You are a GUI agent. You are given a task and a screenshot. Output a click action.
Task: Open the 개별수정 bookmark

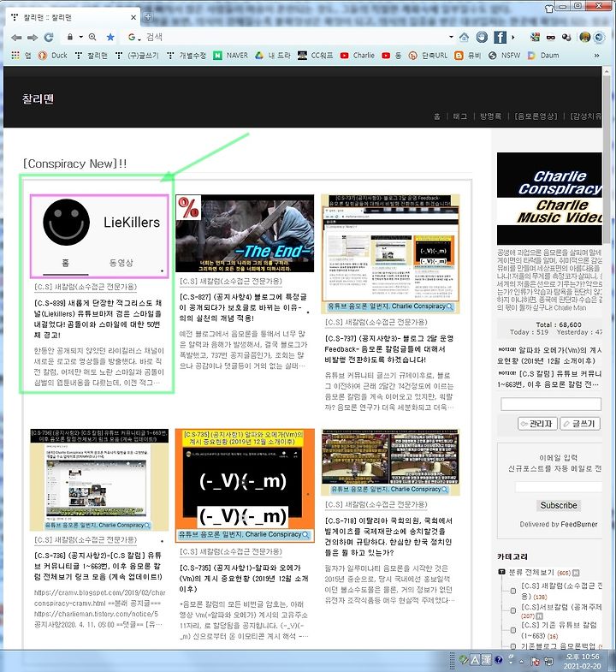[x=187, y=56]
